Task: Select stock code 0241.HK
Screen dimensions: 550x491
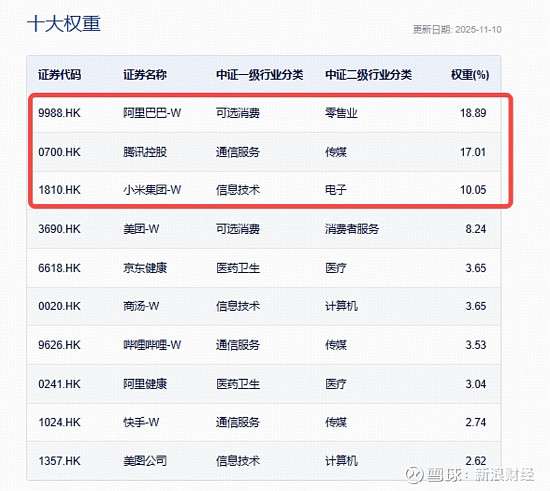Action: click(x=59, y=384)
